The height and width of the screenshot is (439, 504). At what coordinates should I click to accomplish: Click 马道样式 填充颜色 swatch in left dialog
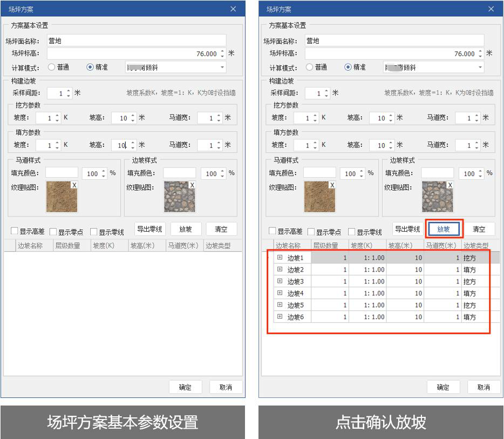[62, 173]
